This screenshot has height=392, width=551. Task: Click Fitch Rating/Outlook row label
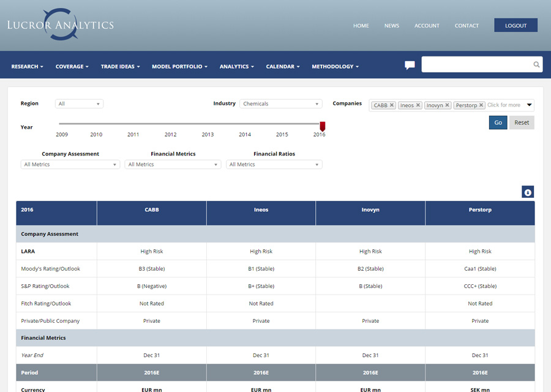click(46, 303)
